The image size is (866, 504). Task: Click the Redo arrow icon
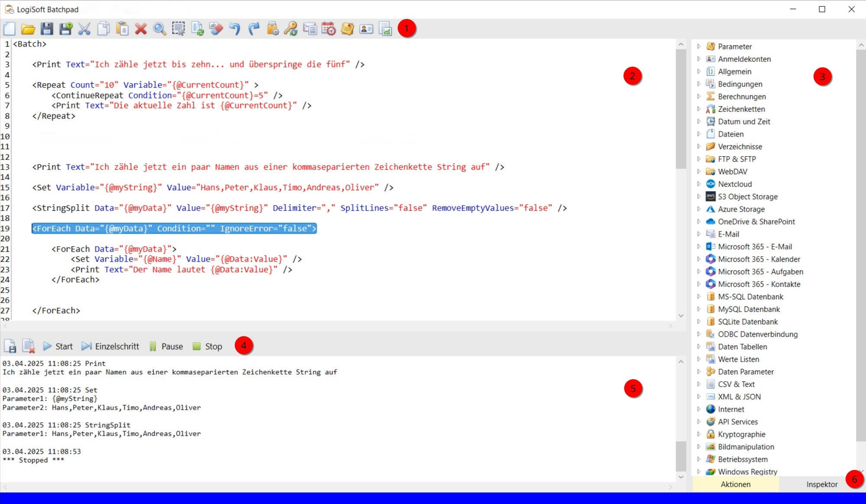(254, 29)
